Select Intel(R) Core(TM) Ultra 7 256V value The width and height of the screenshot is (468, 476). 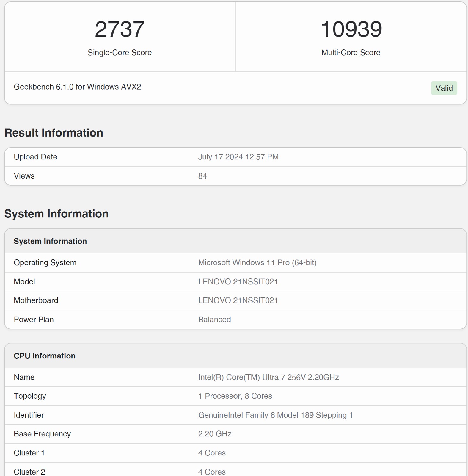[268, 377]
